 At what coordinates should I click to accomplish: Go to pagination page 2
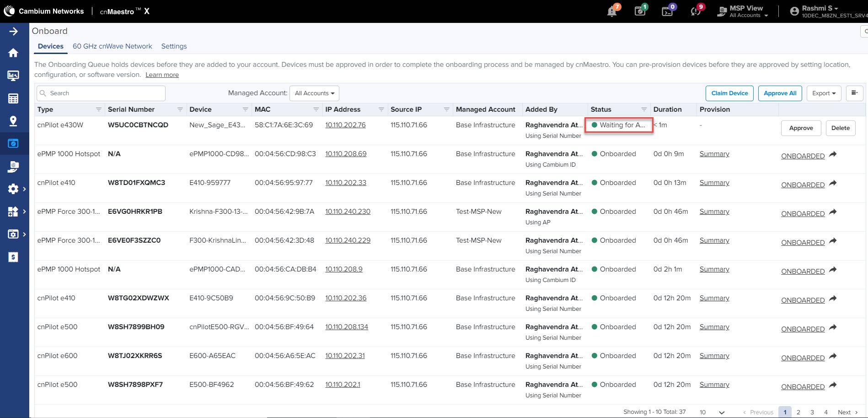tap(798, 412)
